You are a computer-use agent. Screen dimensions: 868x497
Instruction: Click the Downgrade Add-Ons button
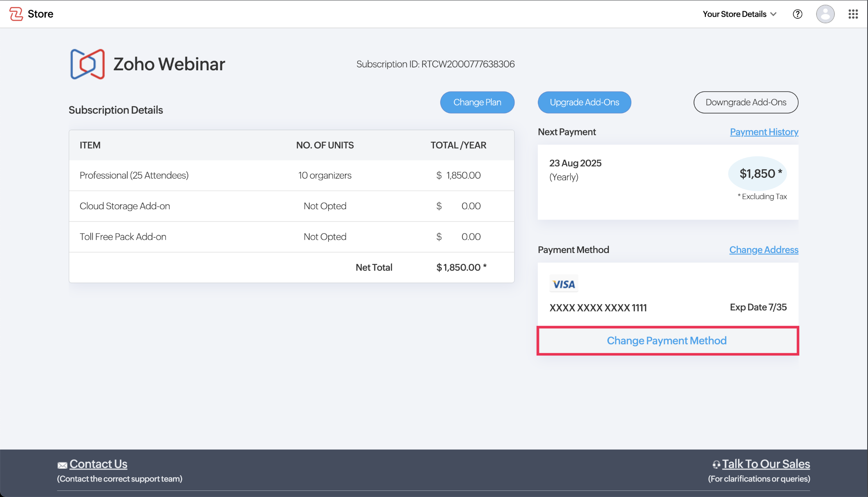coord(745,102)
